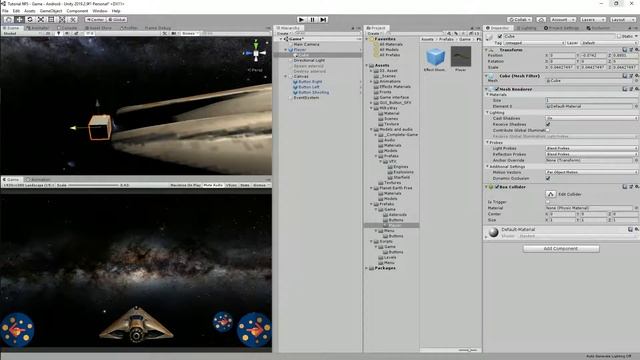Toggle the Cube active checkbox in the Inspector

coord(500,36)
